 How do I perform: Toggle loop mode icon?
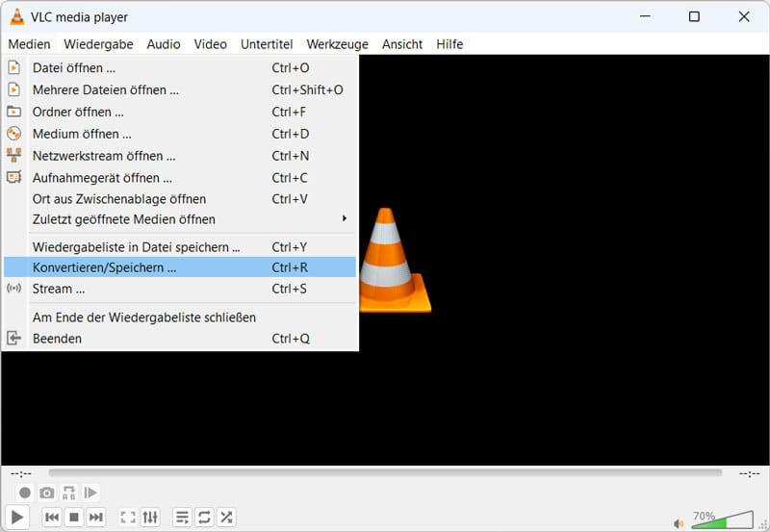pyautogui.click(x=204, y=517)
